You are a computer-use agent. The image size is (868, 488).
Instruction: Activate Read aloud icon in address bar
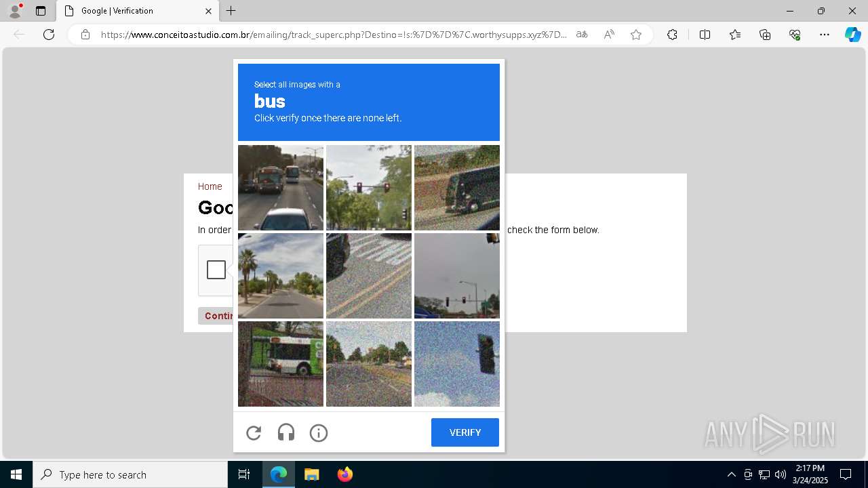tap(609, 35)
